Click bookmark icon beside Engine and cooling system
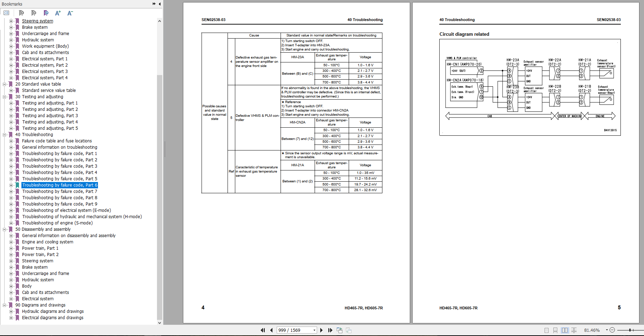This screenshot has width=644, height=336. (x=17, y=242)
